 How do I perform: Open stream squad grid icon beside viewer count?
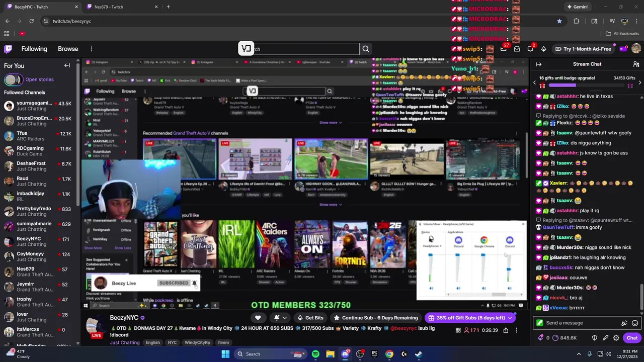coord(458,330)
